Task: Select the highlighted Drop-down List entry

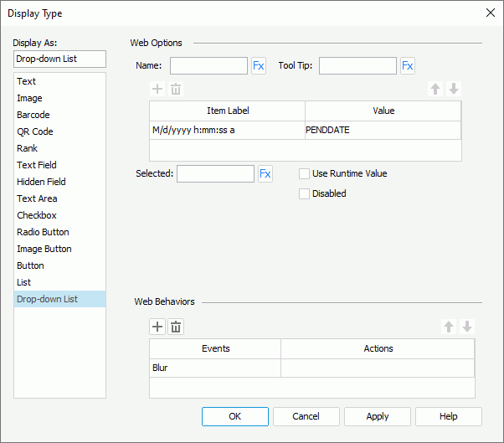Action: point(59,299)
